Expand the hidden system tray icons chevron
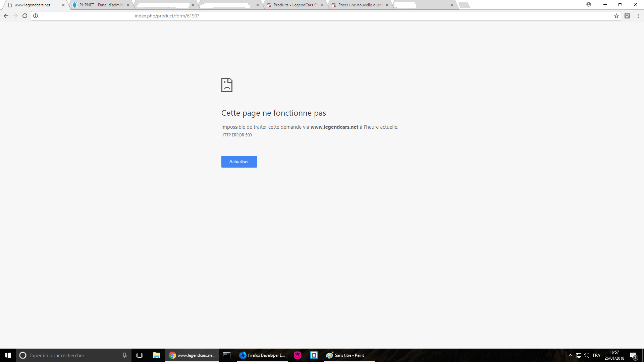This screenshot has width=644, height=362. (570, 355)
